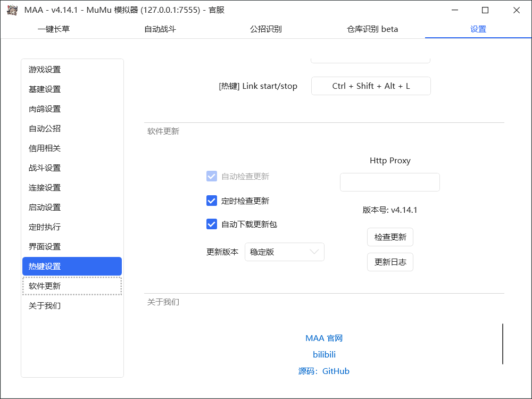
Task: Open the 更新日志 dialog
Action: point(390,262)
